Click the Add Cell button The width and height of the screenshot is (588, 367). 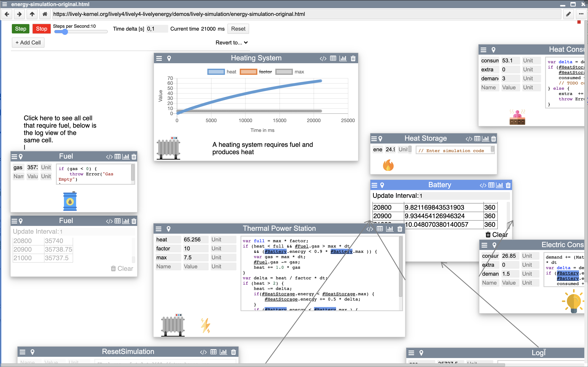pos(28,43)
